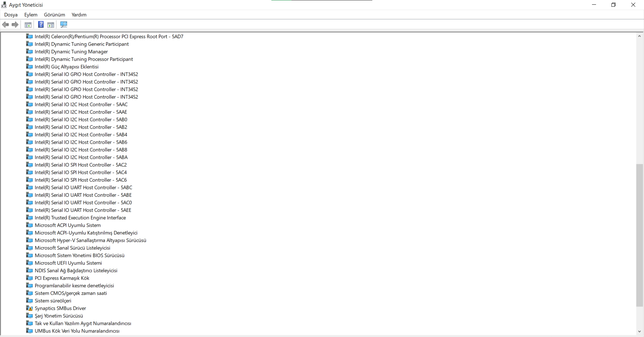Select I2C Host Controller - 5AB6
644x337 pixels.
tap(81, 142)
